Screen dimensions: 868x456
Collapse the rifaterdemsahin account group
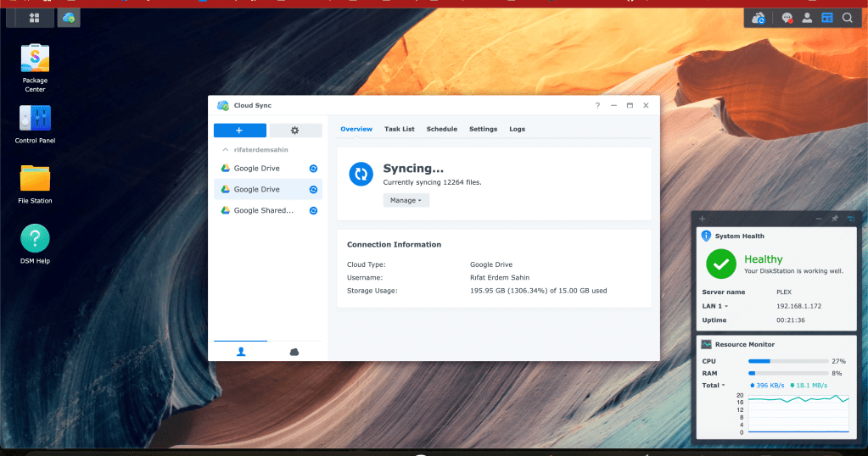tap(226, 150)
